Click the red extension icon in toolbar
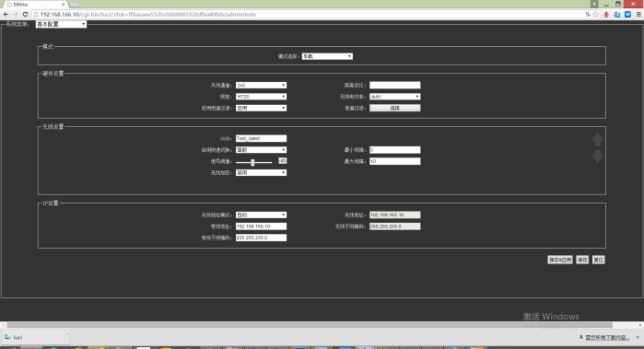644x349 pixels. point(606,15)
